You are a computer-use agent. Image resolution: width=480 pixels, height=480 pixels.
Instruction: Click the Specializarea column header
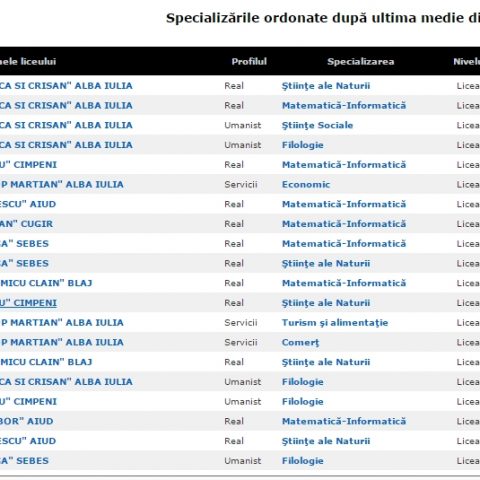360,61
